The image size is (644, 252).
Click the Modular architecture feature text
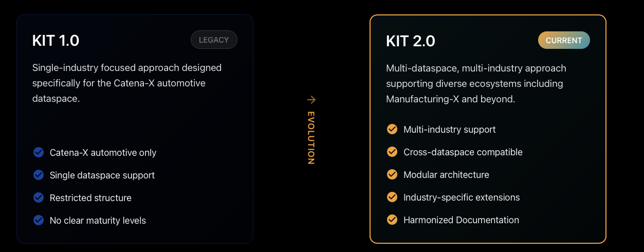[x=446, y=175]
